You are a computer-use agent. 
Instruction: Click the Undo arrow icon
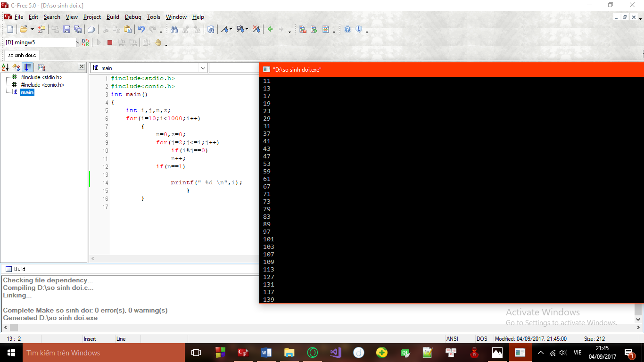pyautogui.click(x=141, y=29)
